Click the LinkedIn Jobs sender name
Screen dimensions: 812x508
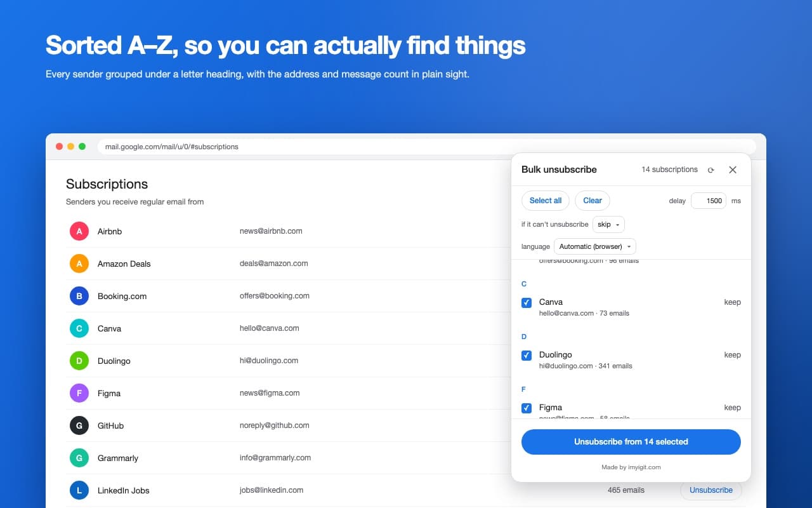click(124, 491)
